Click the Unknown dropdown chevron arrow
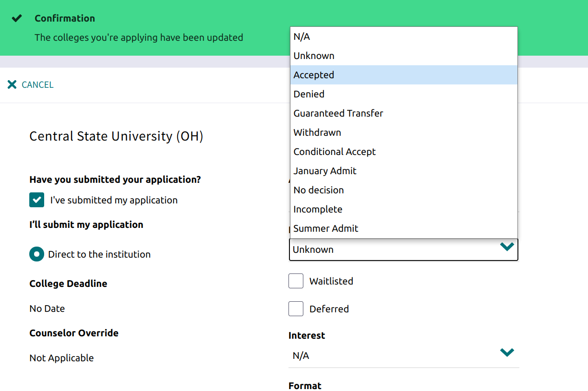The height and width of the screenshot is (391, 588). [x=507, y=247]
